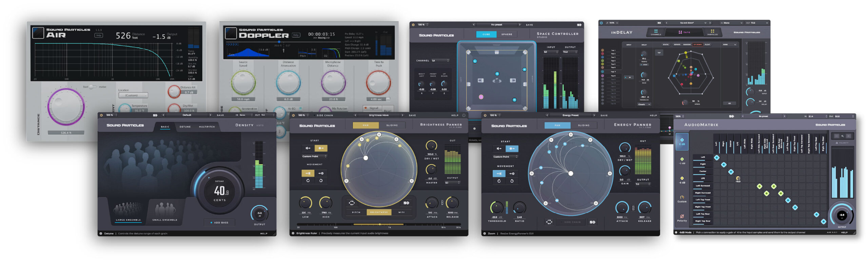Image resolution: width=868 pixels, height=263 pixels.
Task: Go to next preset in Energy Panner
Action: pyautogui.click(x=594, y=115)
